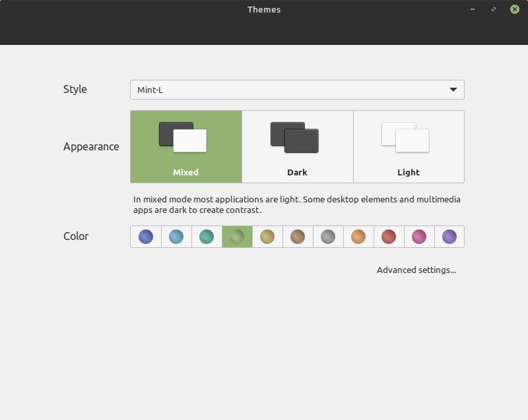Select the purple accent color

449,237
